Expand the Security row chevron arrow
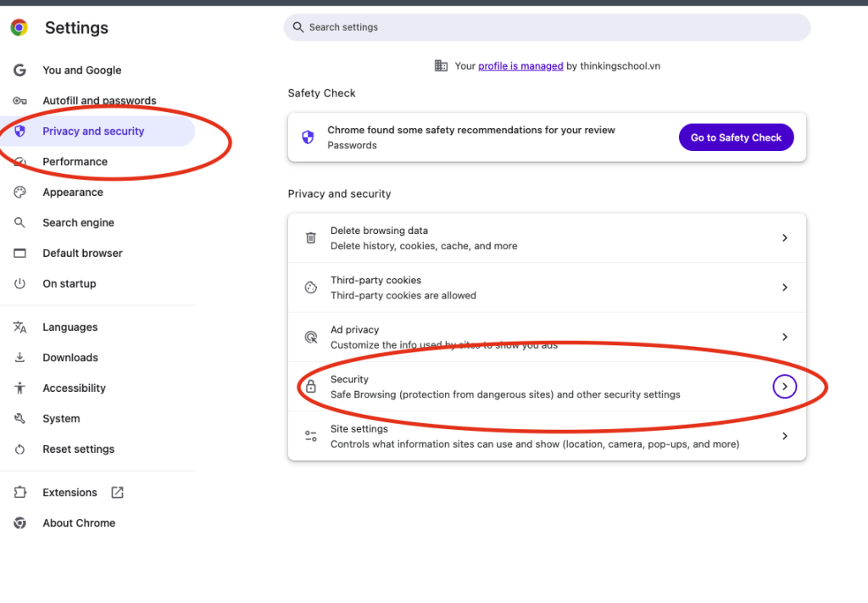 click(785, 387)
